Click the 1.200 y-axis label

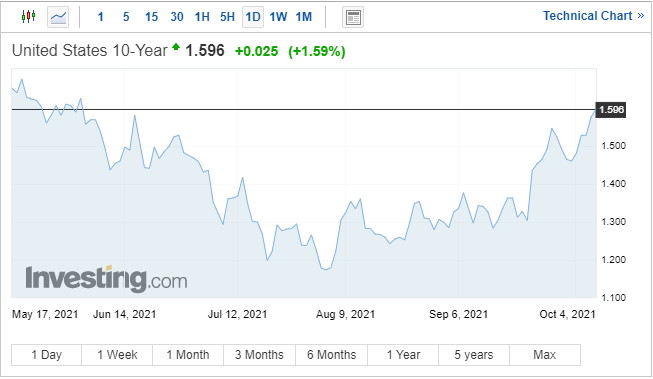pos(613,259)
